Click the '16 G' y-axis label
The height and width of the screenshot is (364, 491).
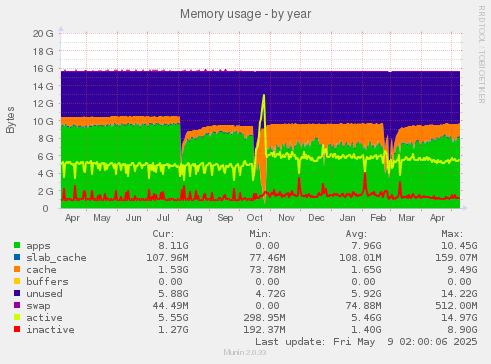point(43,68)
